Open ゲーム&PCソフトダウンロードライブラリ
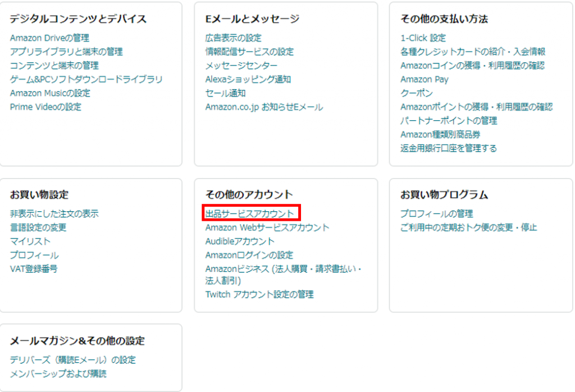Image resolution: width=575 pixels, height=392 pixels. pyautogui.click(x=86, y=79)
